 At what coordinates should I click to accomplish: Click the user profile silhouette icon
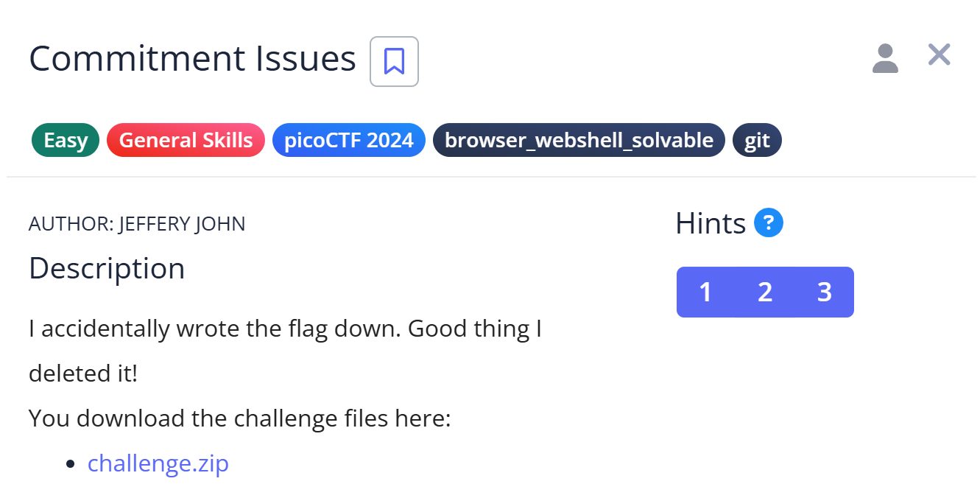(885, 58)
